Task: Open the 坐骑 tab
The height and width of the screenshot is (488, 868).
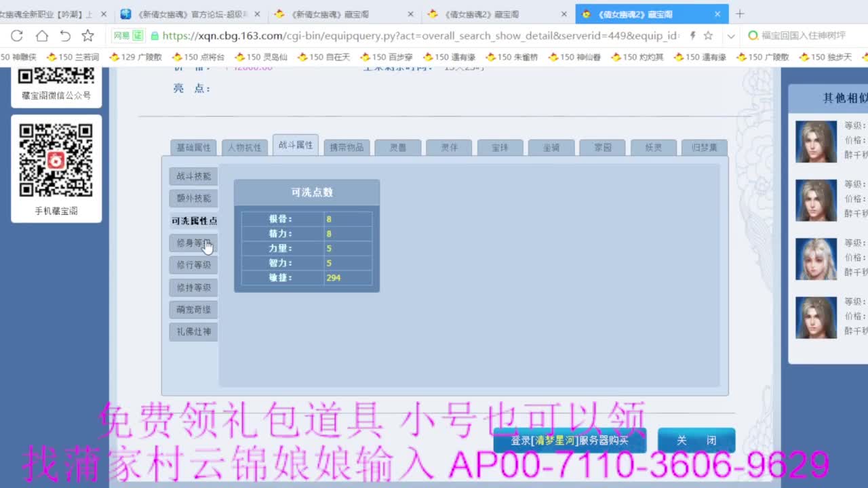Action: (x=551, y=148)
